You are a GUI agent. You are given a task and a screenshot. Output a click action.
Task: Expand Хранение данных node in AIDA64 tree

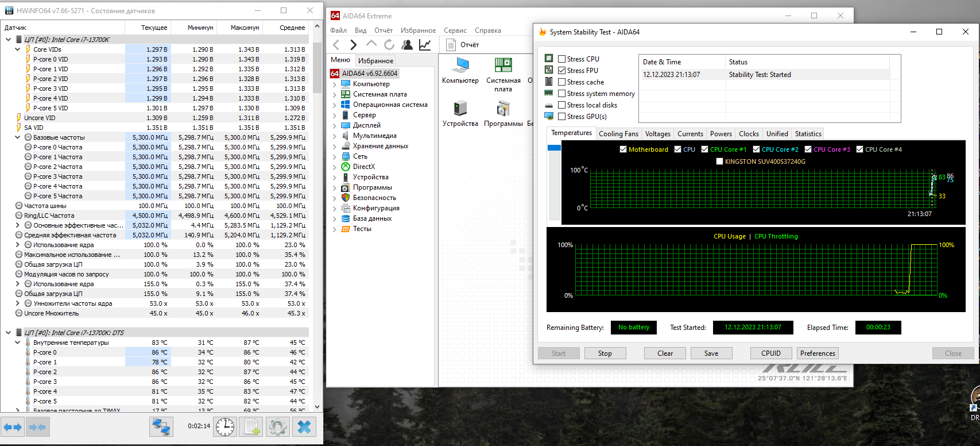(x=335, y=146)
